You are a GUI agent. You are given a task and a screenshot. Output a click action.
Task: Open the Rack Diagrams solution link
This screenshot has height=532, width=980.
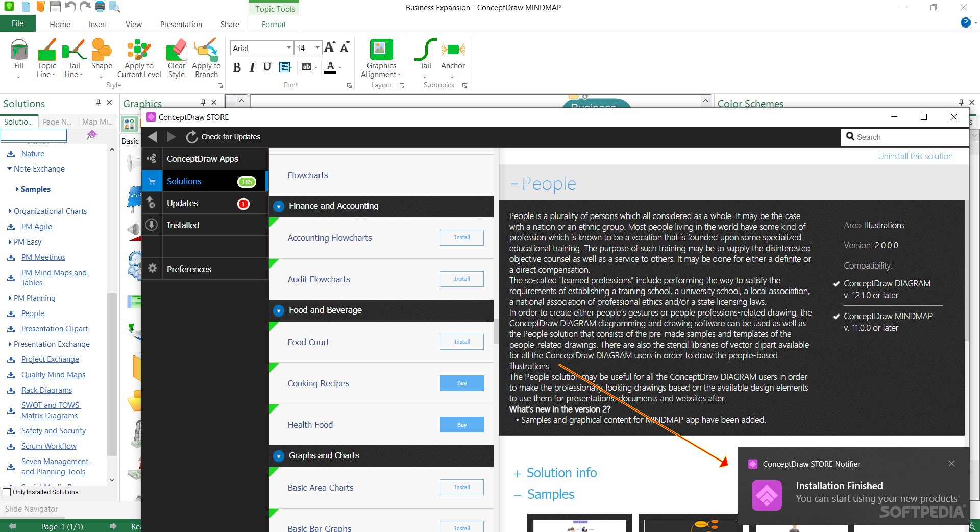tap(46, 390)
